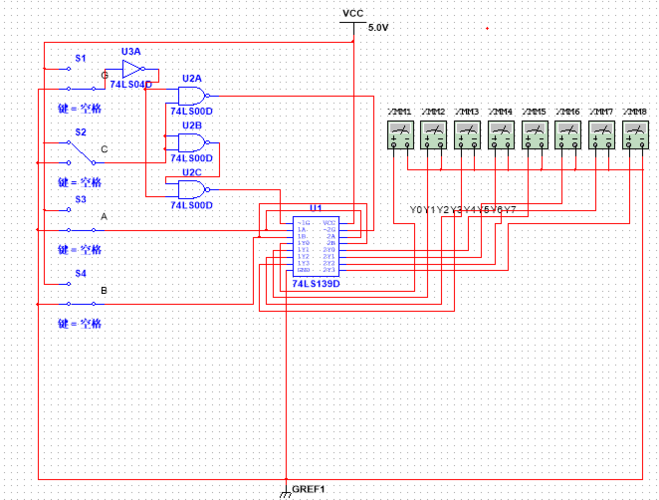Select the Y0Y1Y2Y3Y4Y5Y6Y7 output text label
This screenshot has height=500, width=659.
(463, 209)
